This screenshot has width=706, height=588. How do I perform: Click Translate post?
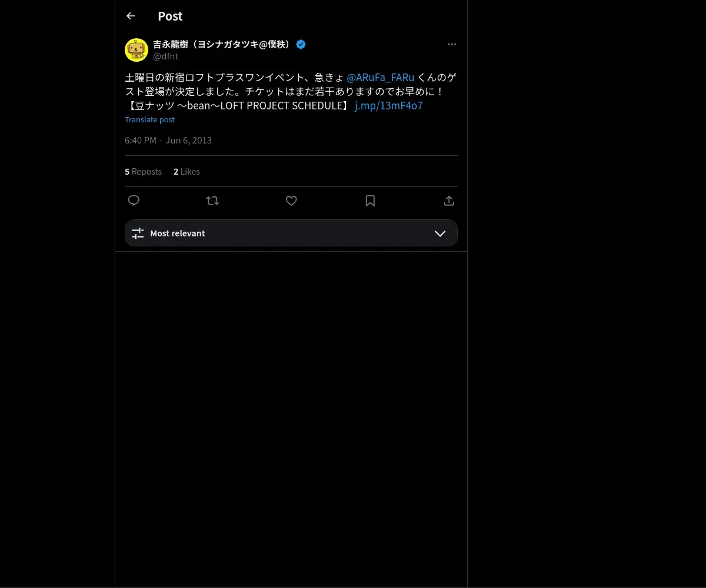pyautogui.click(x=149, y=119)
